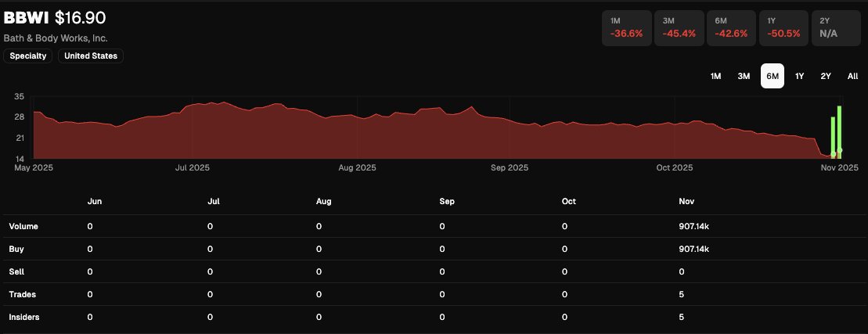
Task: Click the May 2025 axis label
Action: (34, 167)
